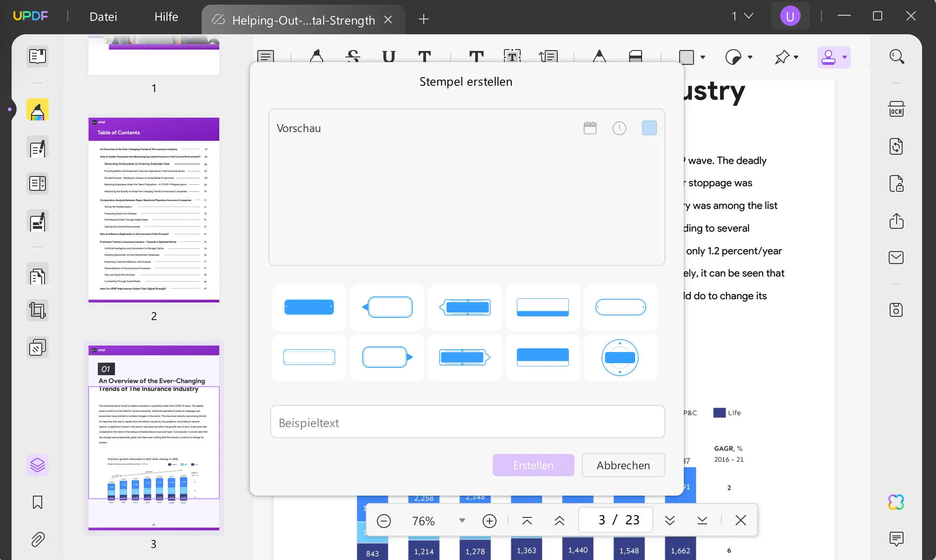Select the circular stamp shape with dots

620,357
